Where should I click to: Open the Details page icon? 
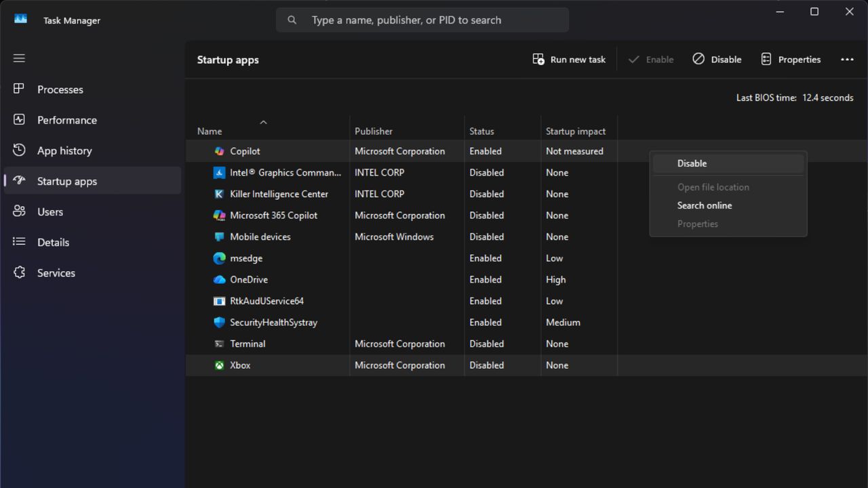(x=19, y=241)
